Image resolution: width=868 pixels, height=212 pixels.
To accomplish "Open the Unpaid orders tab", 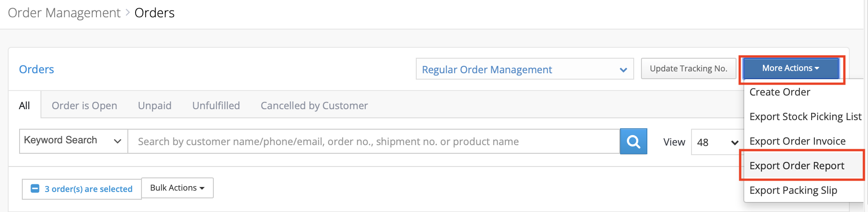I will pos(155,106).
